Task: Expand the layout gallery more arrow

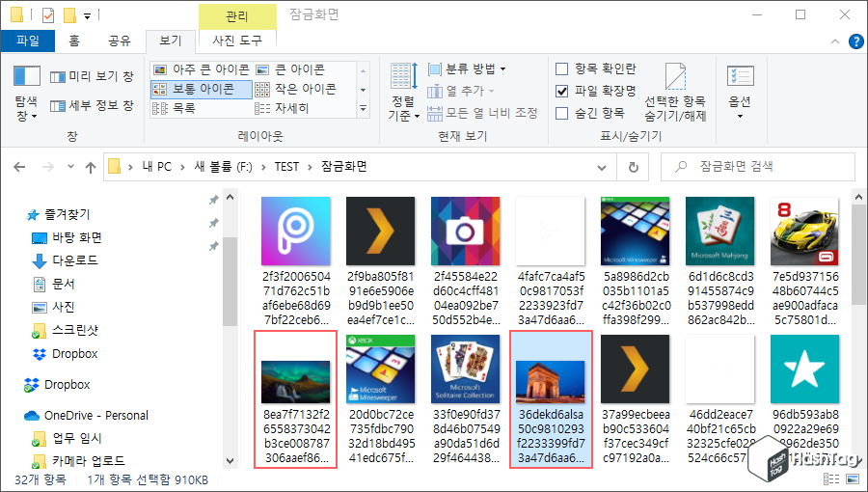Action: coord(364,108)
